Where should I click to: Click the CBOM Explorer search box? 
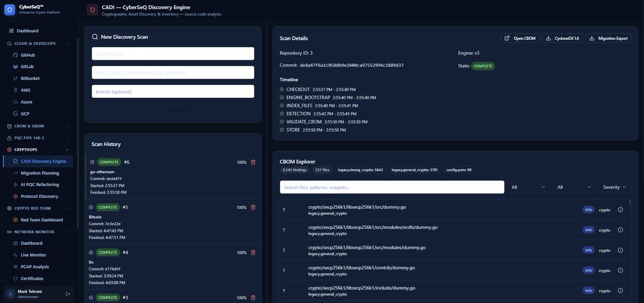tap(392, 187)
